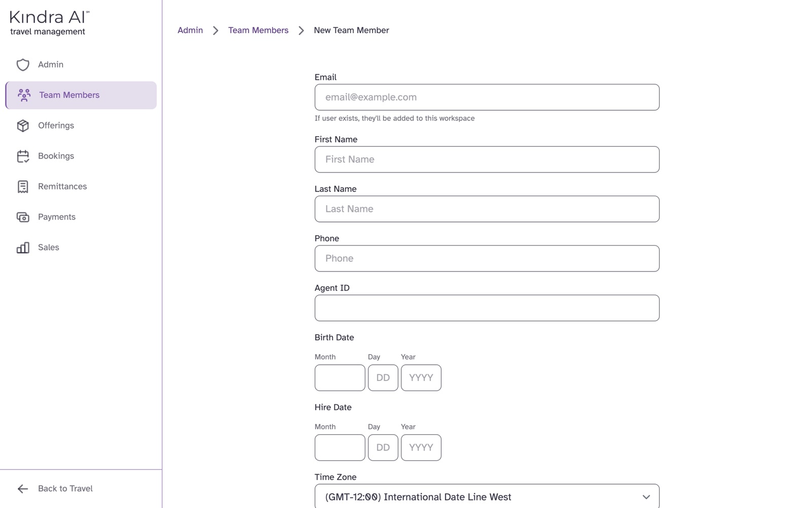Click the Birth Date Day field
This screenshot has width=812, height=508.
(383, 377)
